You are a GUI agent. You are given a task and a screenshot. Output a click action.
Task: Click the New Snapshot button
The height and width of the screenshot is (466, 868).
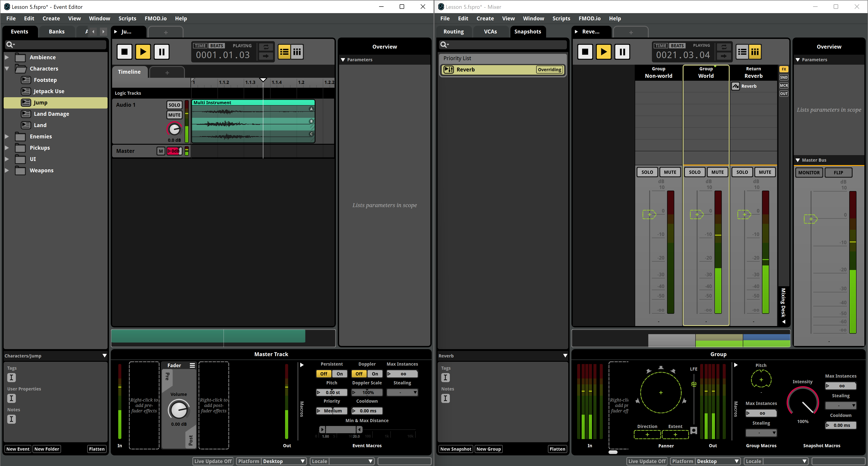coord(455,449)
